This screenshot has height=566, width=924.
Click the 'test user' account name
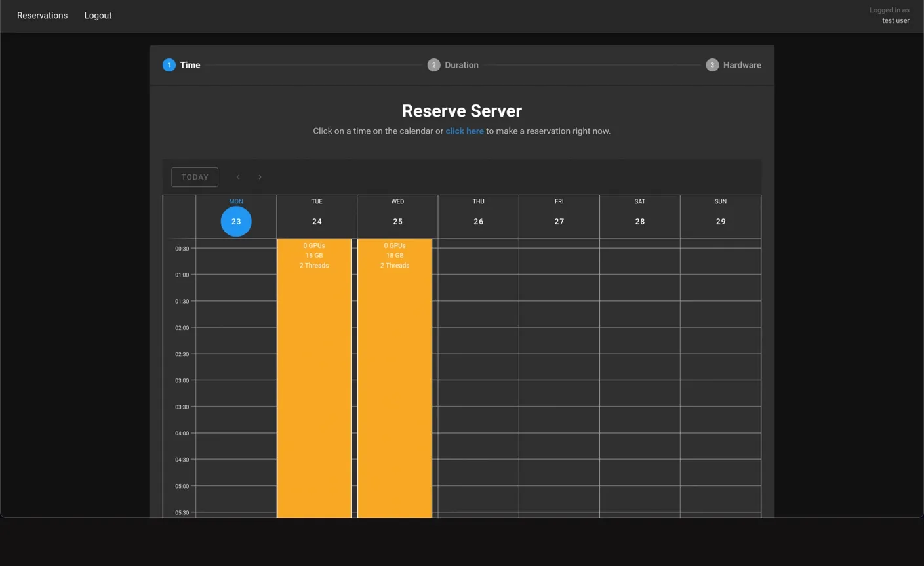896,21
